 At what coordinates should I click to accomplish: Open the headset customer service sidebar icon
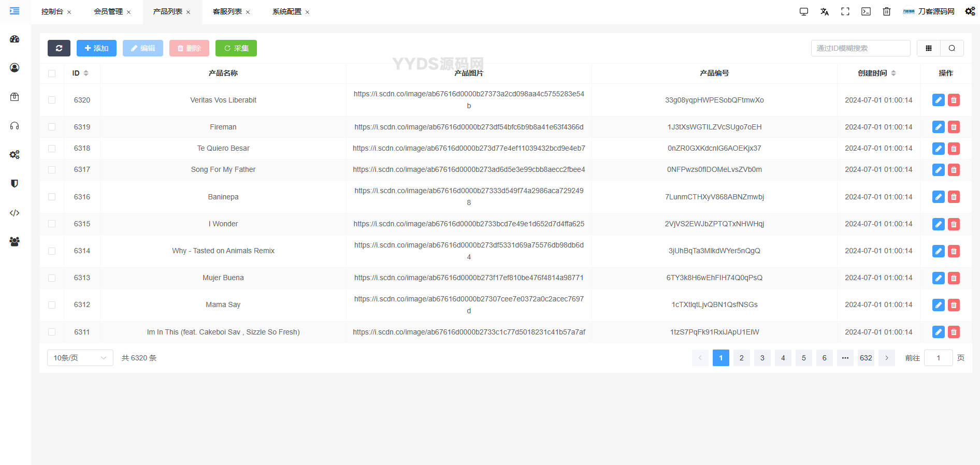(15, 126)
